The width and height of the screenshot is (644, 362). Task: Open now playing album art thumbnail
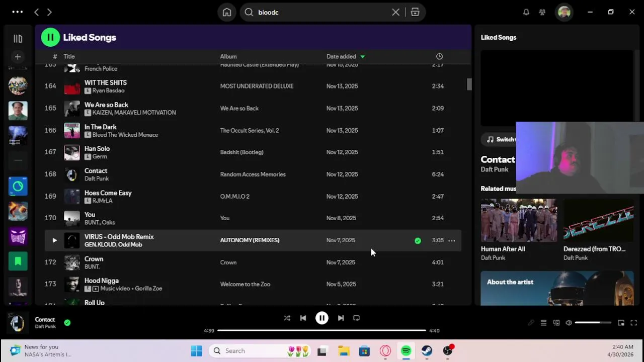[18, 323]
